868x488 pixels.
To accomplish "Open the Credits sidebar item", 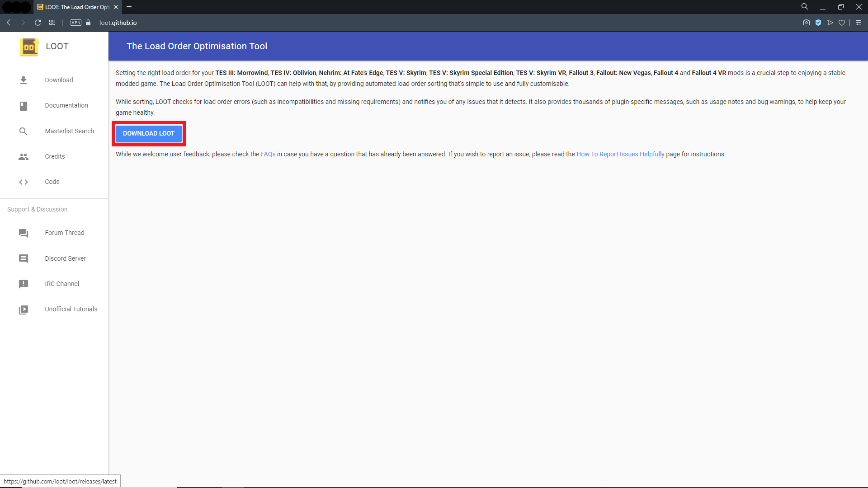I will (54, 156).
